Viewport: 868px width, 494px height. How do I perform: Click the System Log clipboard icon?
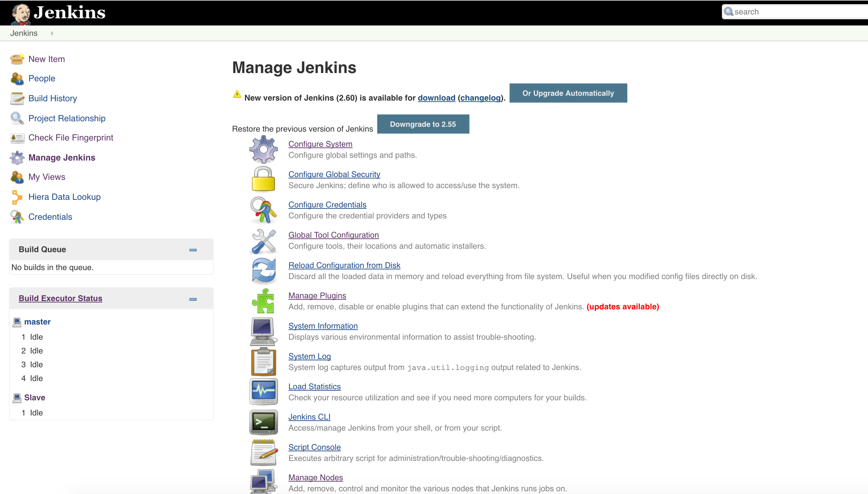pos(263,361)
